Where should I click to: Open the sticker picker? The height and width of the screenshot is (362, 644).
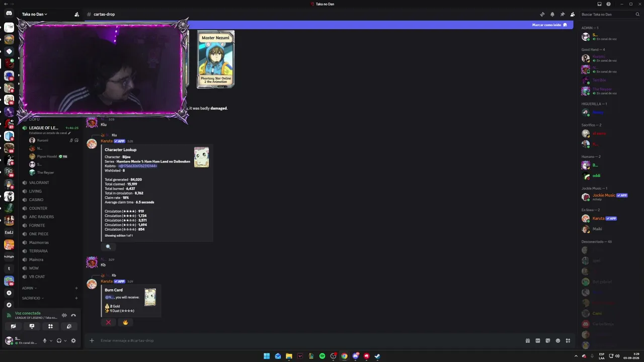pos(548,340)
